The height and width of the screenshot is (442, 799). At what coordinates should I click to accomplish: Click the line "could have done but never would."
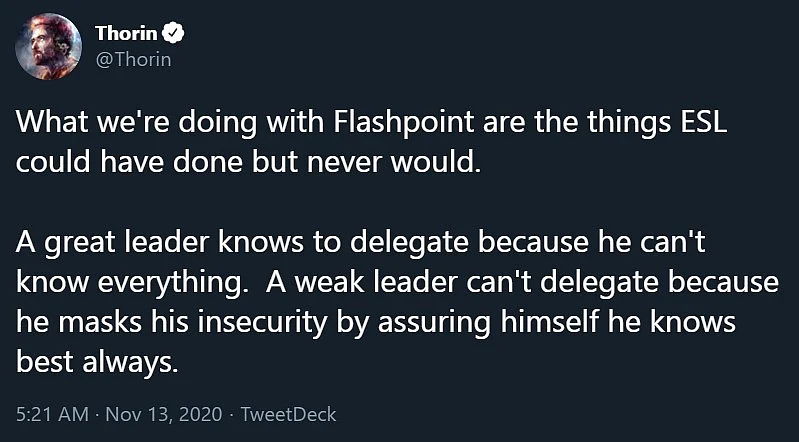pyautogui.click(x=248, y=163)
